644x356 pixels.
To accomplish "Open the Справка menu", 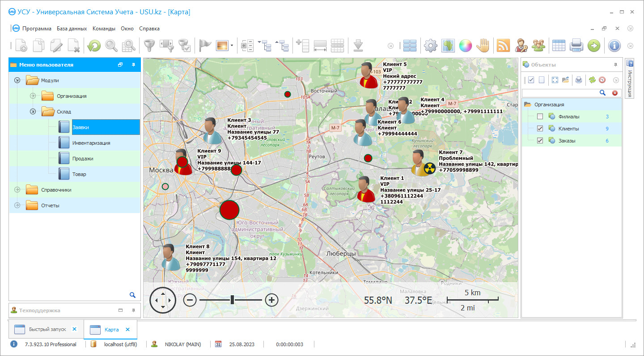I will [x=149, y=29].
